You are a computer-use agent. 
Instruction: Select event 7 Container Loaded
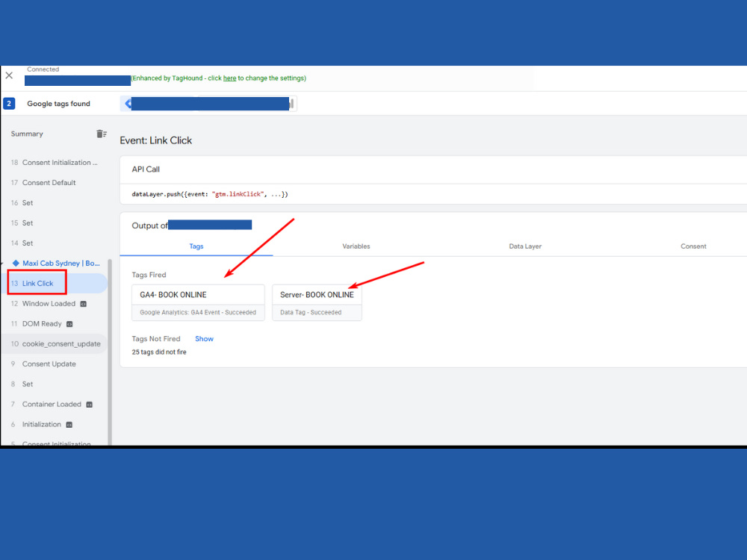pos(55,404)
